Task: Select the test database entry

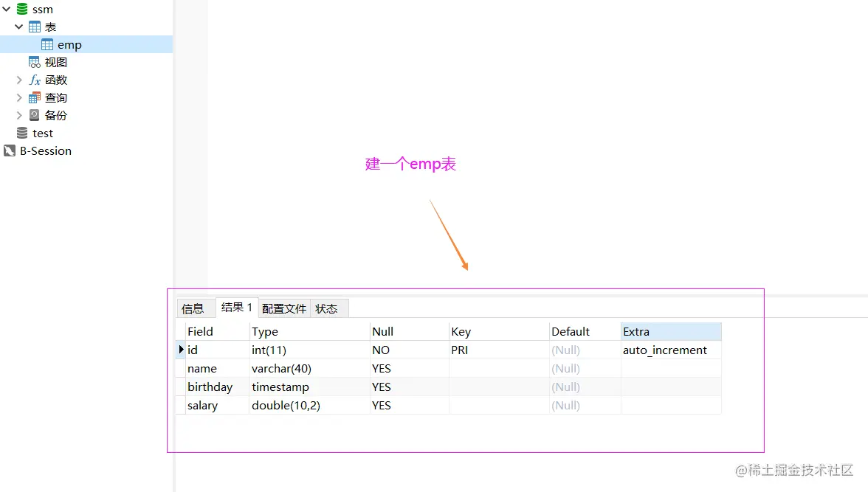Action: click(x=43, y=134)
